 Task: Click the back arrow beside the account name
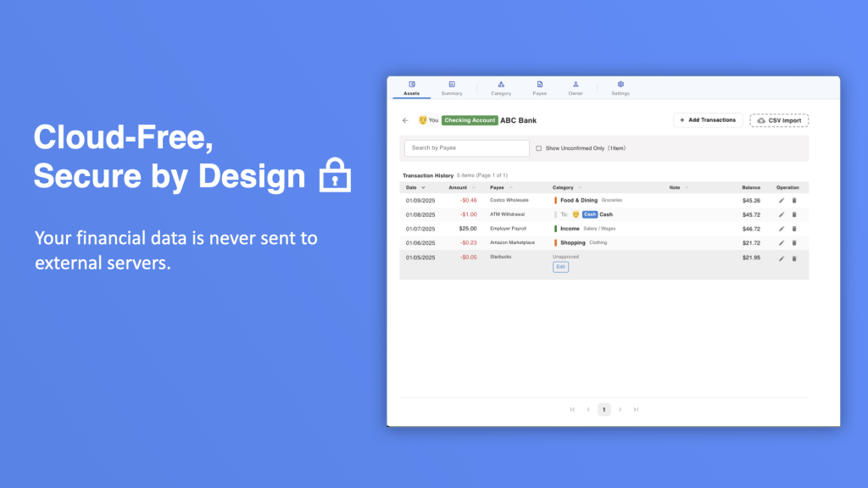click(405, 120)
